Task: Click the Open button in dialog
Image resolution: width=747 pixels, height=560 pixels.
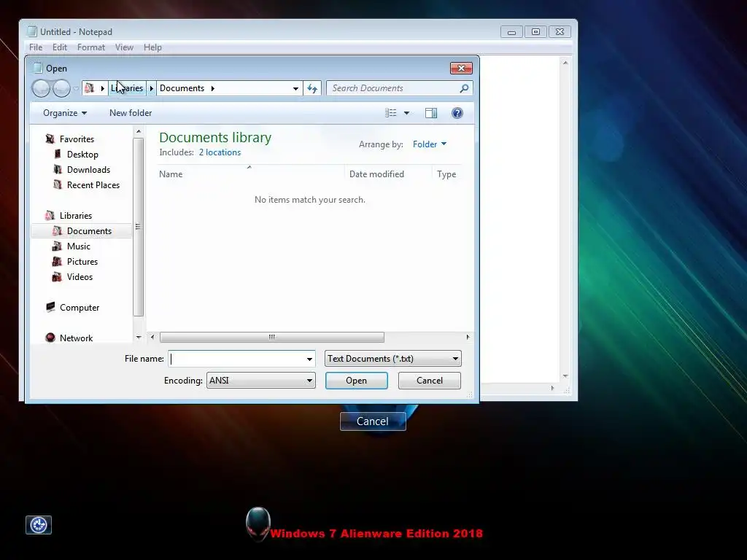Action: click(x=356, y=381)
